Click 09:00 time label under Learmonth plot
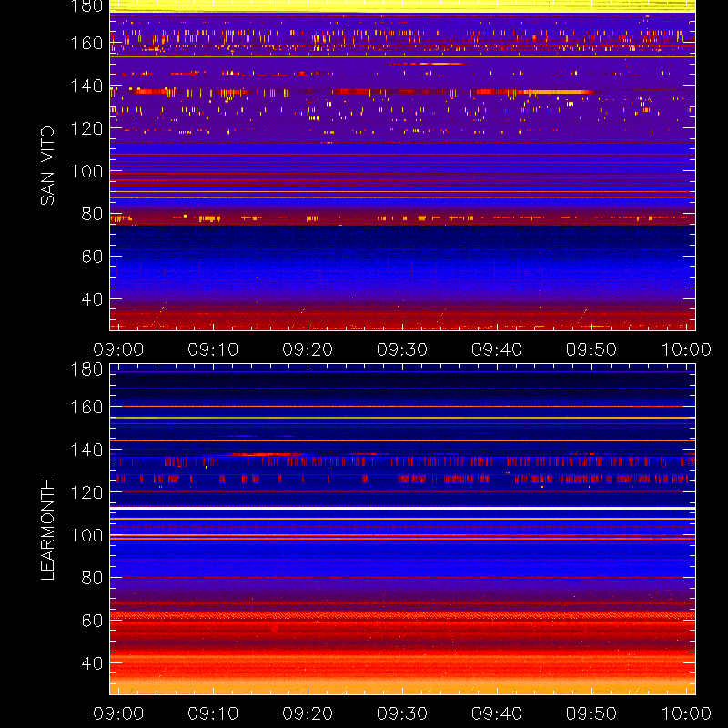Image resolution: width=728 pixels, height=728 pixels. coord(118,713)
